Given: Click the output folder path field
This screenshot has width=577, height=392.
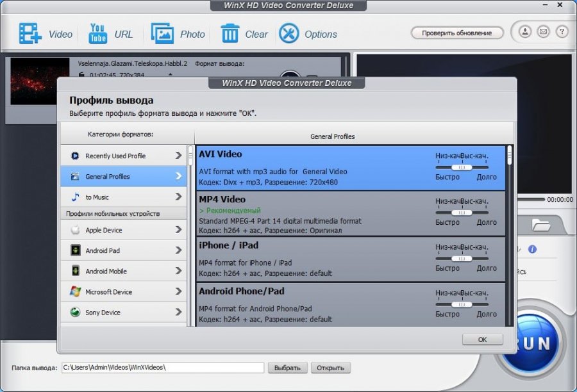Looking at the screenshot, I should click(x=162, y=368).
